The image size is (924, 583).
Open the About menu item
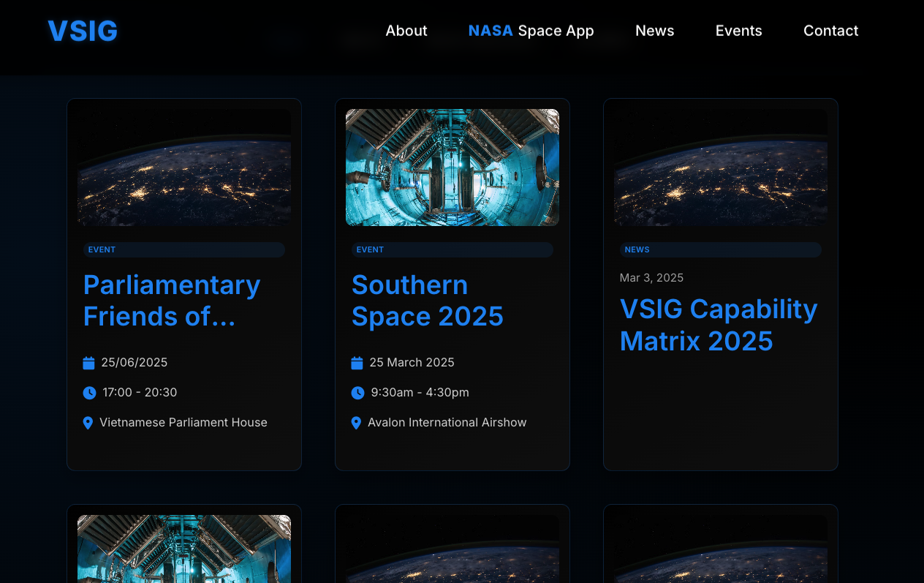(406, 31)
